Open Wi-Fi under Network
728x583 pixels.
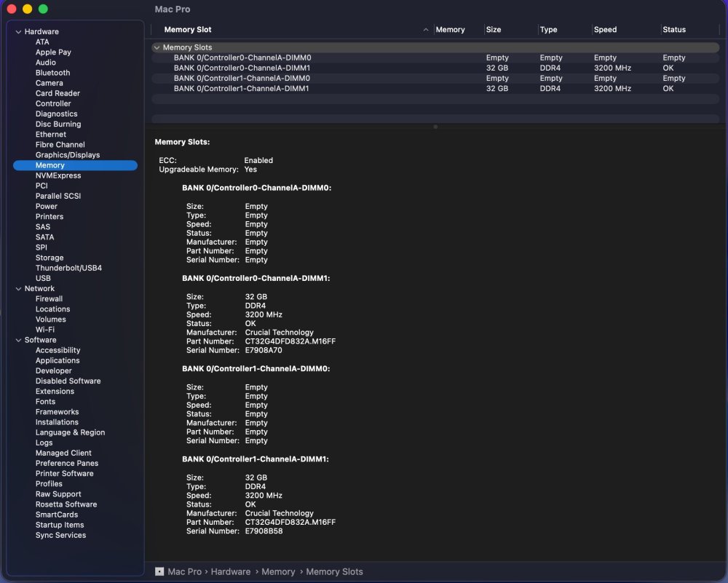[44, 330]
